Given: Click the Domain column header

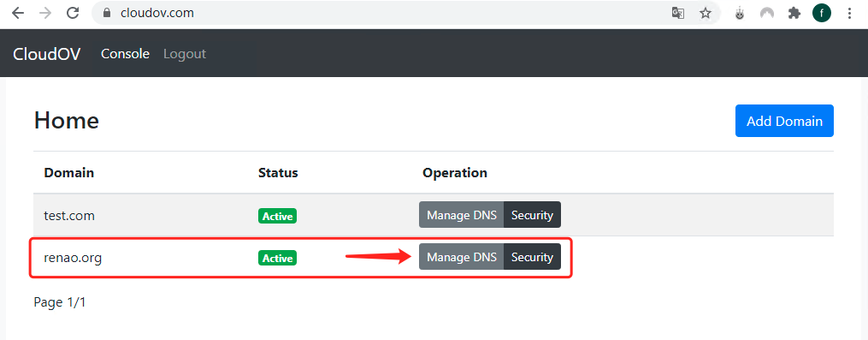Looking at the screenshot, I should (68, 172).
